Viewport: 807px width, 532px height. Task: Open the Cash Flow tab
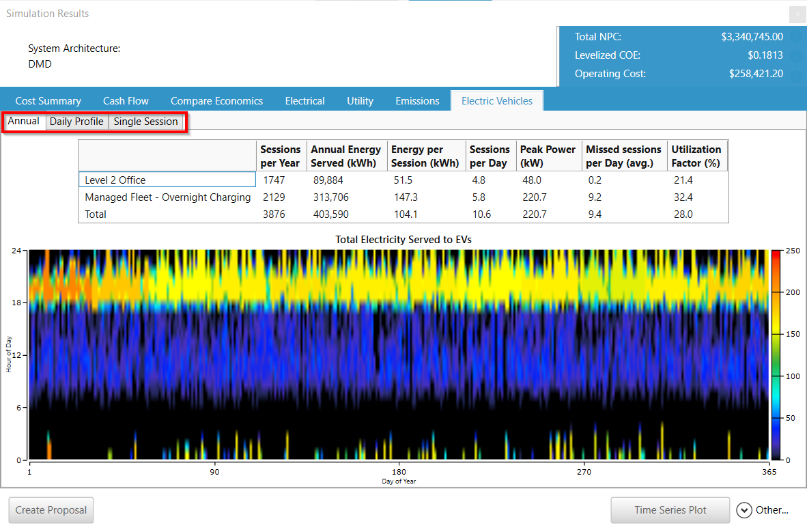point(126,100)
